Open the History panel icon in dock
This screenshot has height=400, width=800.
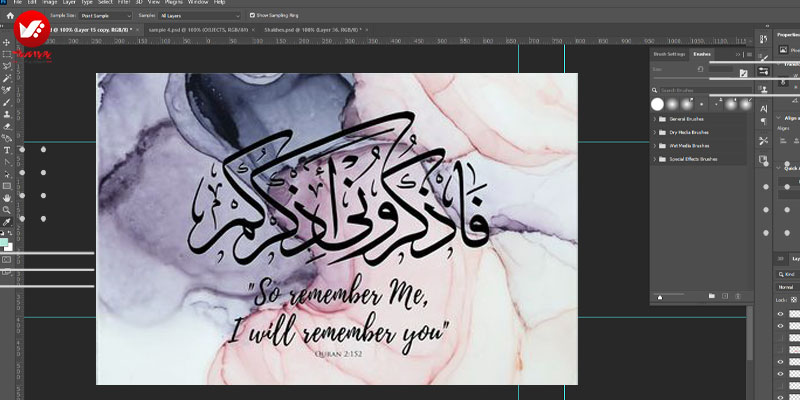click(x=763, y=40)
